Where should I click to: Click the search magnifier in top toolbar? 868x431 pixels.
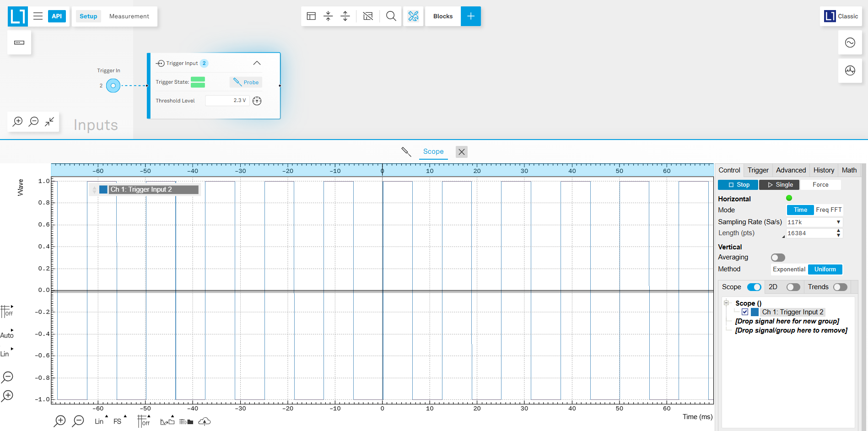[x=391, y=16]
